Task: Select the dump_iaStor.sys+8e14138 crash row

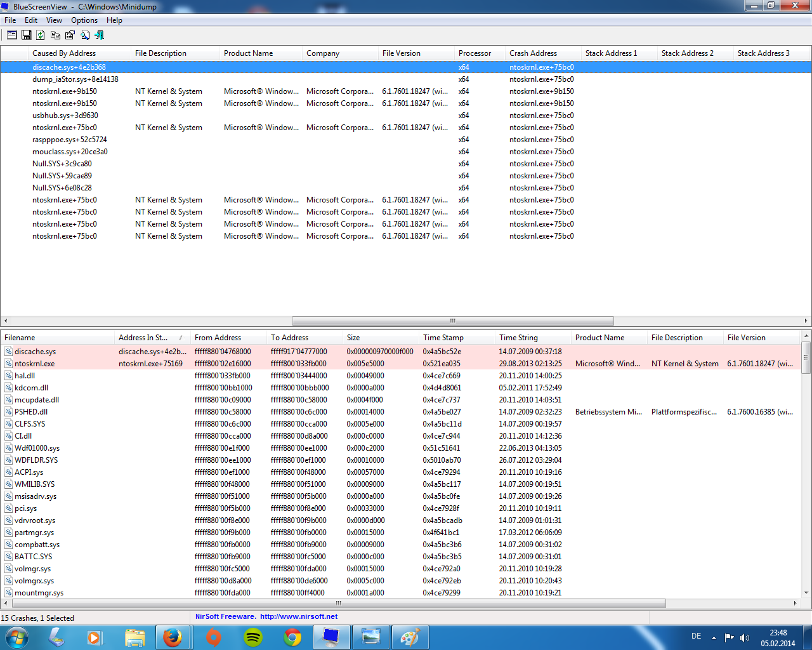Action: click(406, 79)
